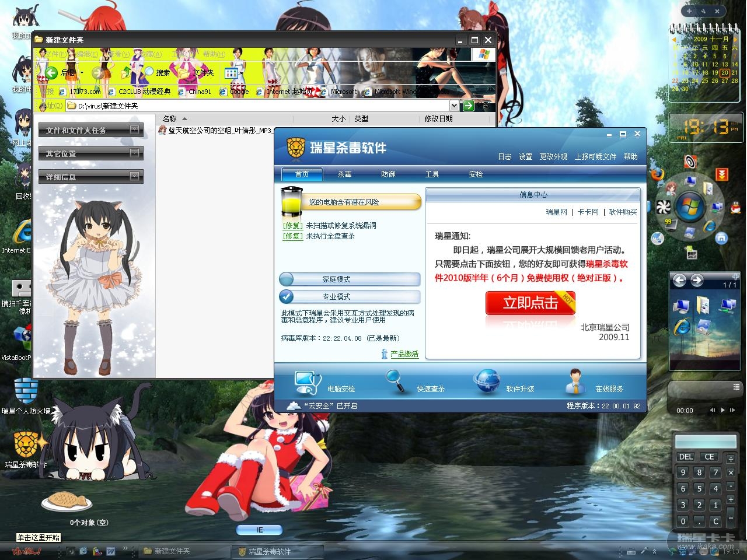Open the fan icon in the circular dock
Image resolution: width=747 pixels, height=560 pixels.
pos(663,207)
